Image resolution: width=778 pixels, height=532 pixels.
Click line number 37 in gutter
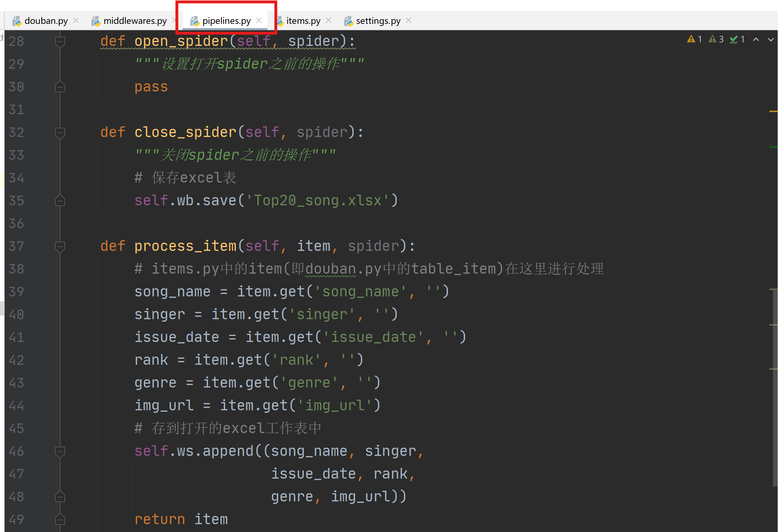coord(16,247)
